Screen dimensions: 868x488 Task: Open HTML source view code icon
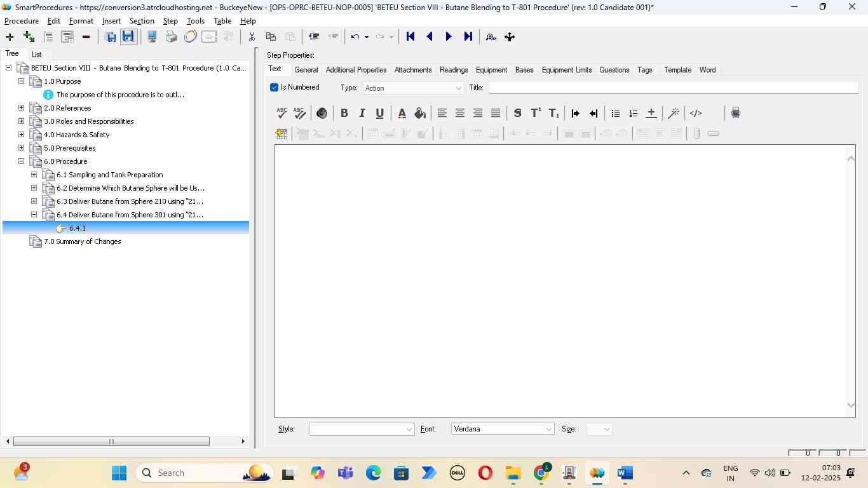coord(696,113)
